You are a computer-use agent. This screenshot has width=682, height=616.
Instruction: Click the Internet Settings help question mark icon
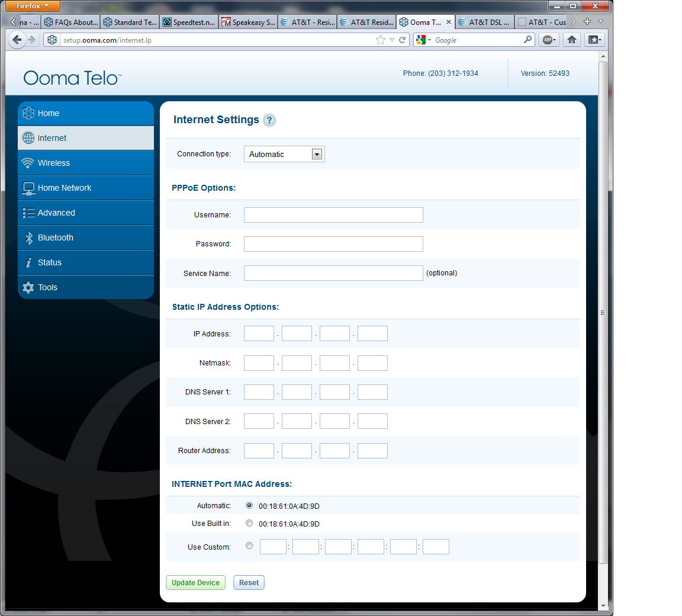click(x=269, y=120)
